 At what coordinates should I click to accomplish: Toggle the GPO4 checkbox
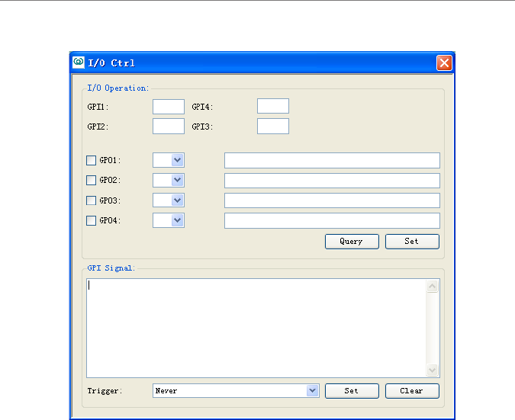pyautogui.click(x=91, y=220)
